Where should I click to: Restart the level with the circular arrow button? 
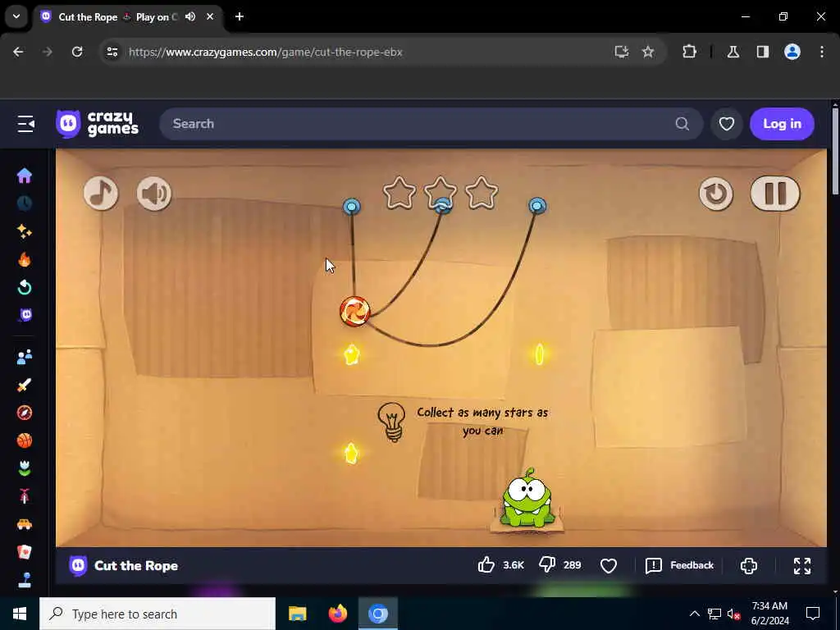point(715,194)
